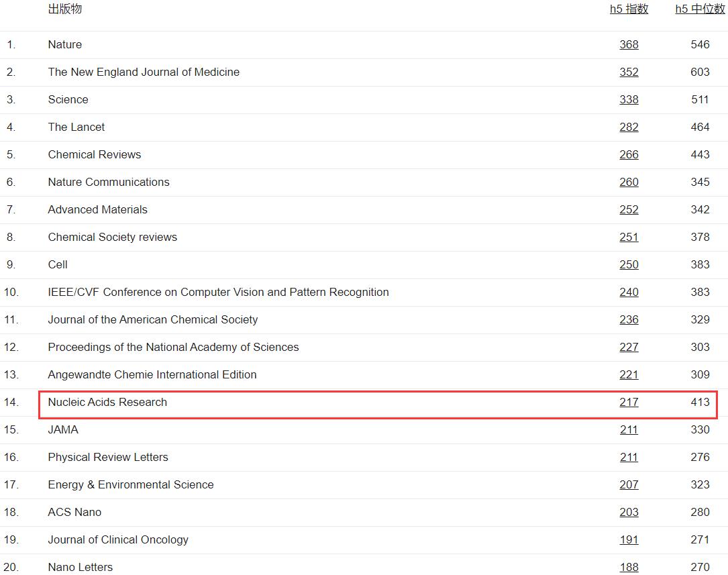Click the h5-index 352 for NEJM
Viewport: 728px width, 575px height.
point(629,72)
